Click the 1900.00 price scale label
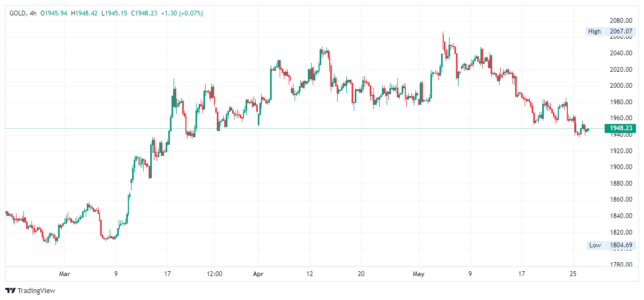644x300 pixels. click(621, 167)
